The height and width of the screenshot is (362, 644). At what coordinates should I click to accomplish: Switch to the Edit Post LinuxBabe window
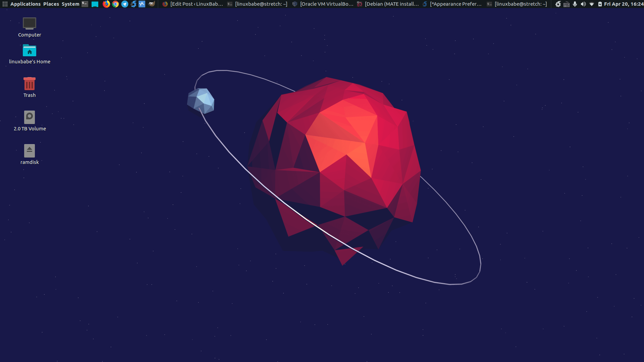pos(193,4)
